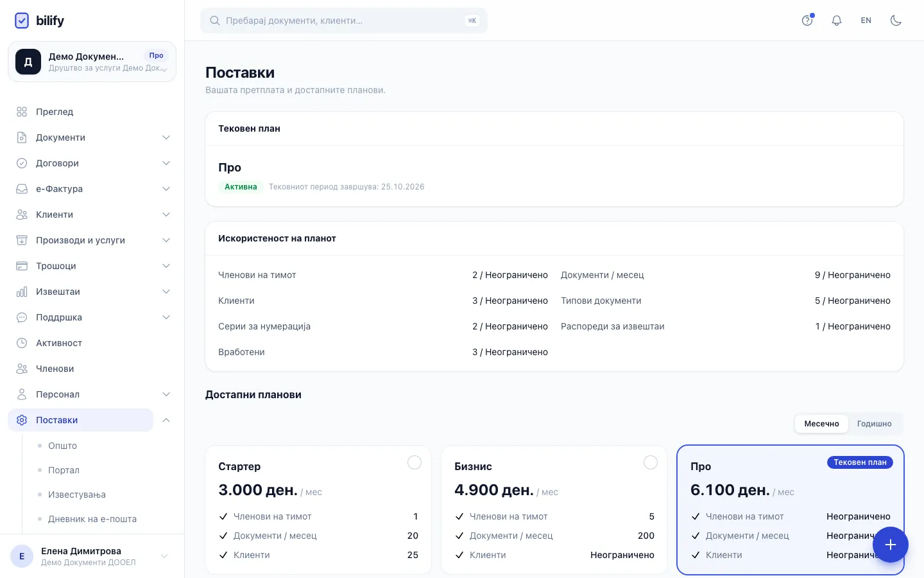The height and width of the screenshot is (578, 924).
Task: Click the Членови на тимот usage row
Action: 383,275
